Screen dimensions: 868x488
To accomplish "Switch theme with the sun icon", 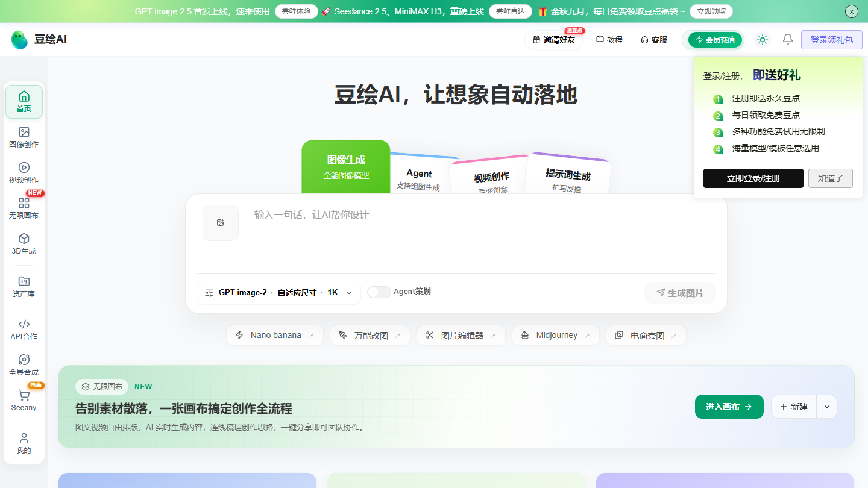I will click(763, 40).
